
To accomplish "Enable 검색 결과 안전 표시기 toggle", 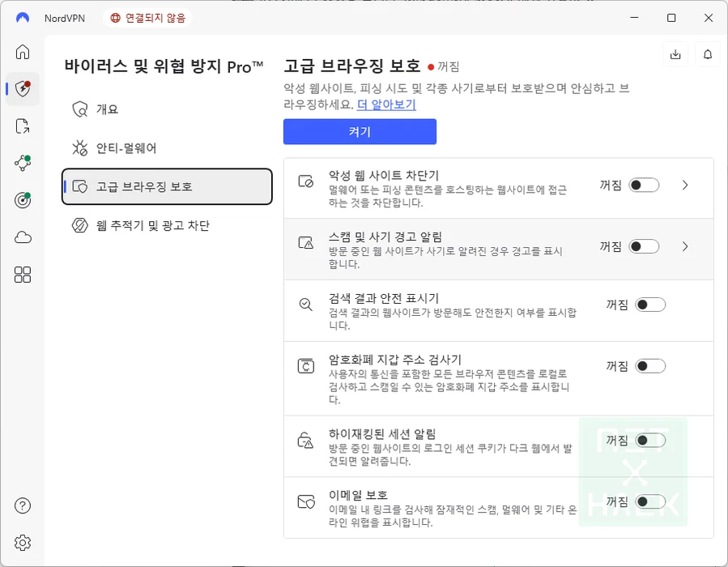I will [x=650, y=305].
